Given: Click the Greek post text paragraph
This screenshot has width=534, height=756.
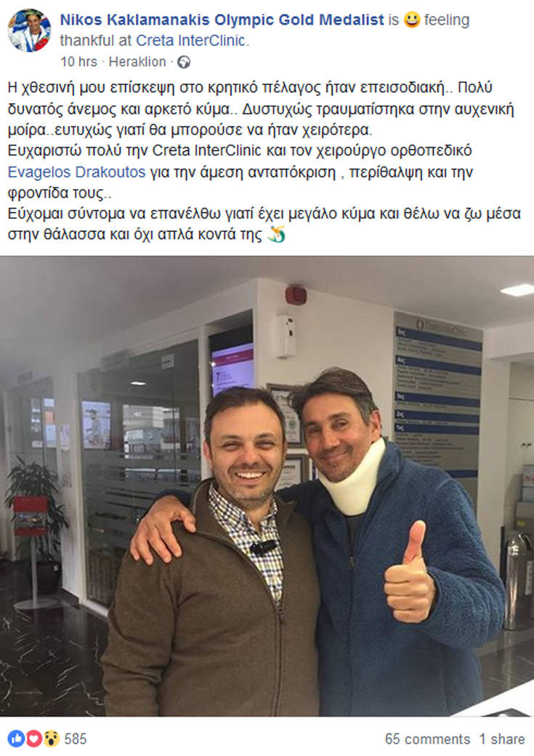Looking at the screenshot, I should point(264,161).
